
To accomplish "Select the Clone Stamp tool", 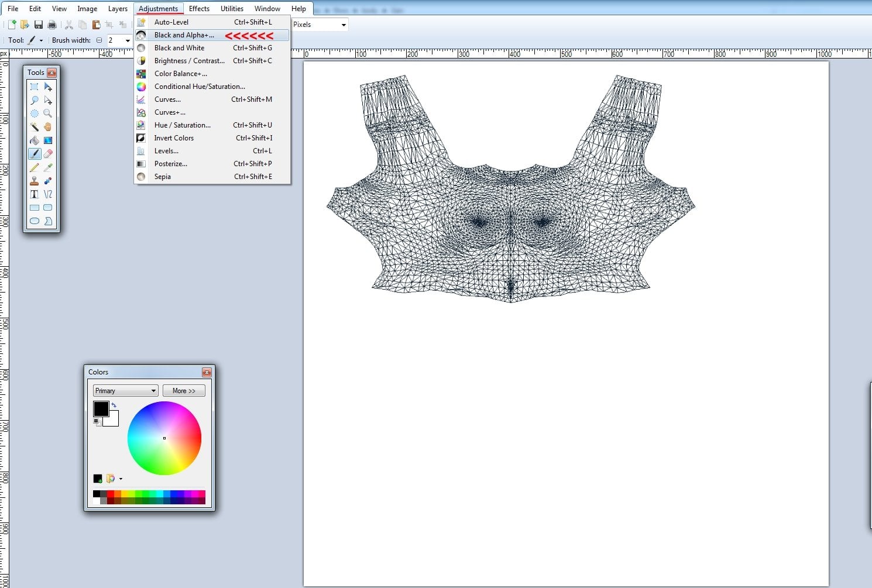I will point(35,181).
